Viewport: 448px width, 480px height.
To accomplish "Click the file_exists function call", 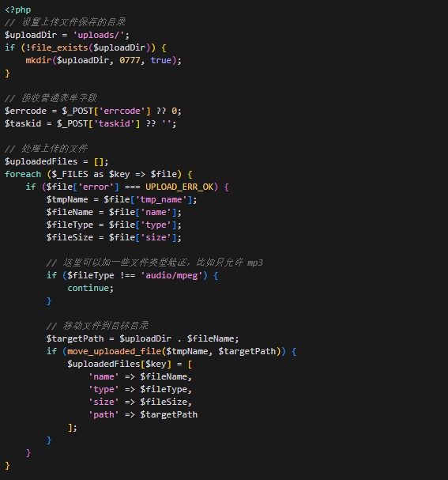I will pyautogui.click(x=59, y=47).
